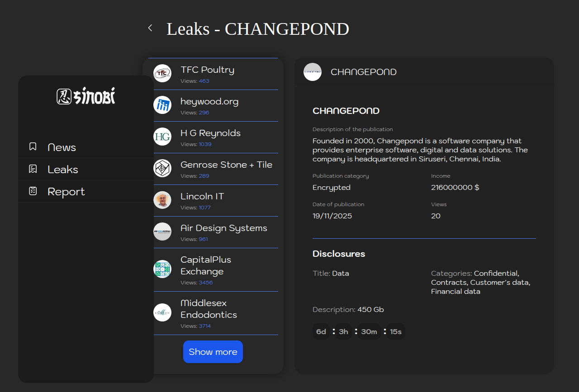Open the Air Design Systems leak entry
The image size is (579, 392).
(x=223, y=228)
